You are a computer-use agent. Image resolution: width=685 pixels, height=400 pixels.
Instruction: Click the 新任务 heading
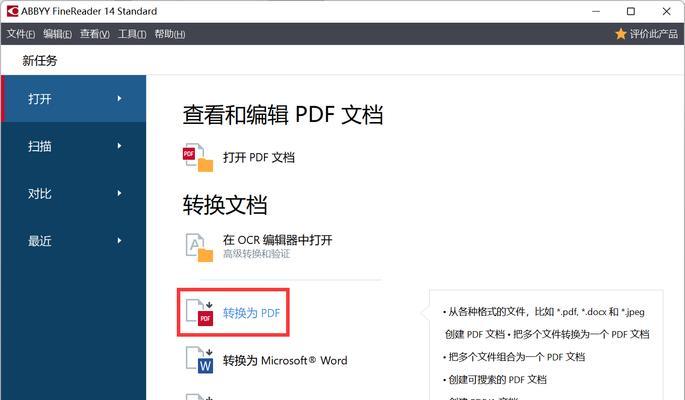40,60
